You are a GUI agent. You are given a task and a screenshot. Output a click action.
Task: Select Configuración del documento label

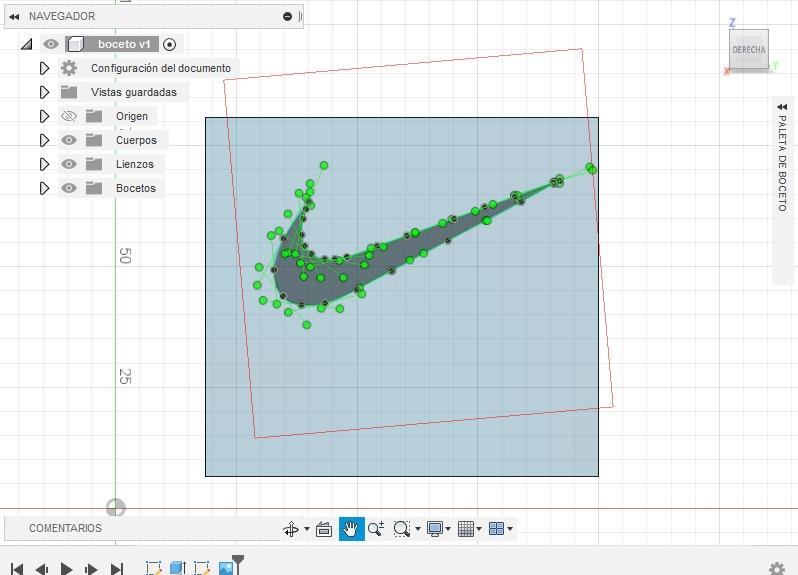coord(161,68)
